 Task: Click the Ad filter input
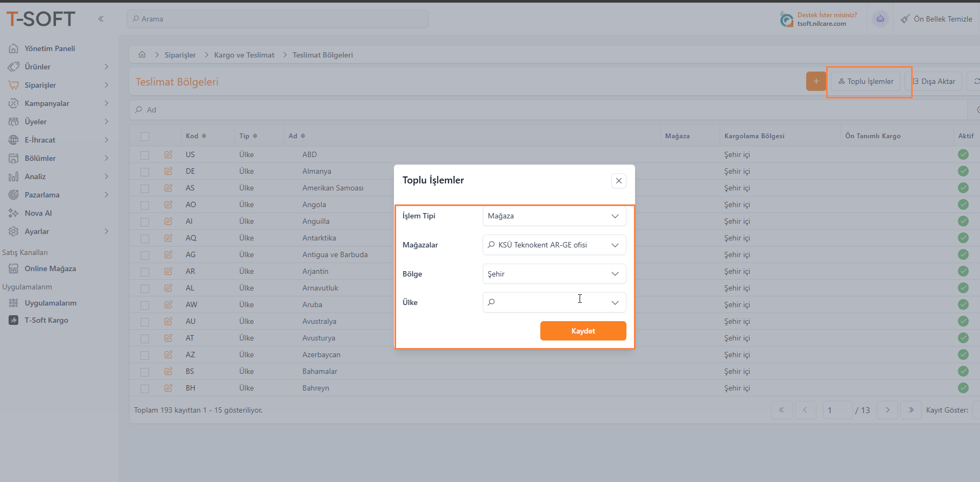click(x=549, y=110)
